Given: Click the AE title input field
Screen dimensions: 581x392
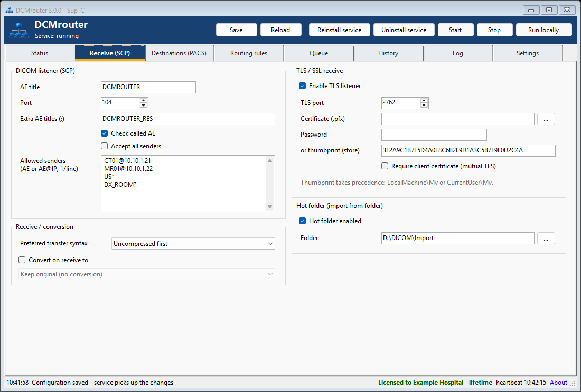Looking at the screenshot, I should (148, 87).
